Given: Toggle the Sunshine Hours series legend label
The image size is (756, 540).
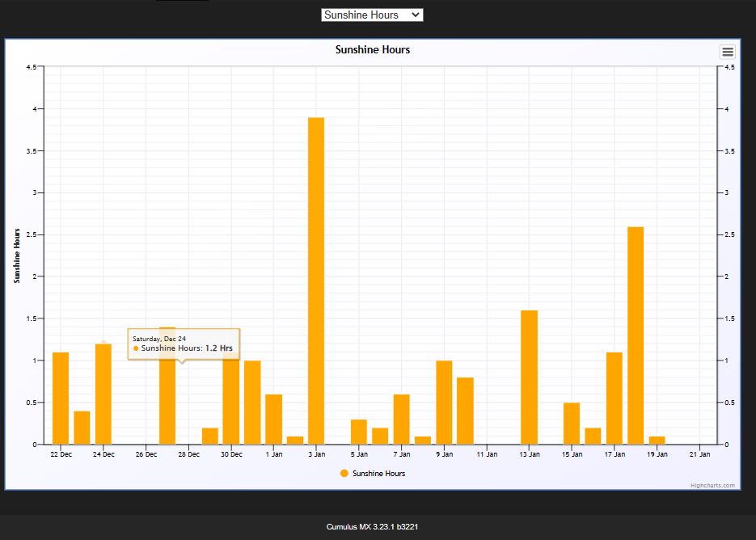Looking at the screenshot, I should click(x=378, y=474).
